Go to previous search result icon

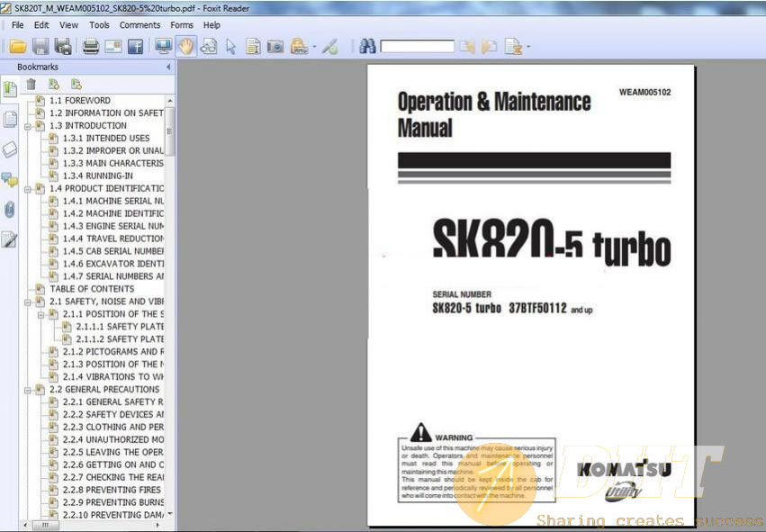click(467, 47)
